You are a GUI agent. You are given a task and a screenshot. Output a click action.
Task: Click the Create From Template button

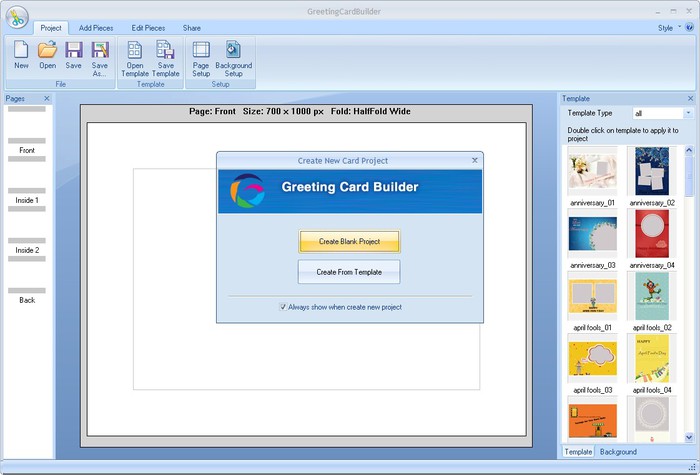point(349,272)
